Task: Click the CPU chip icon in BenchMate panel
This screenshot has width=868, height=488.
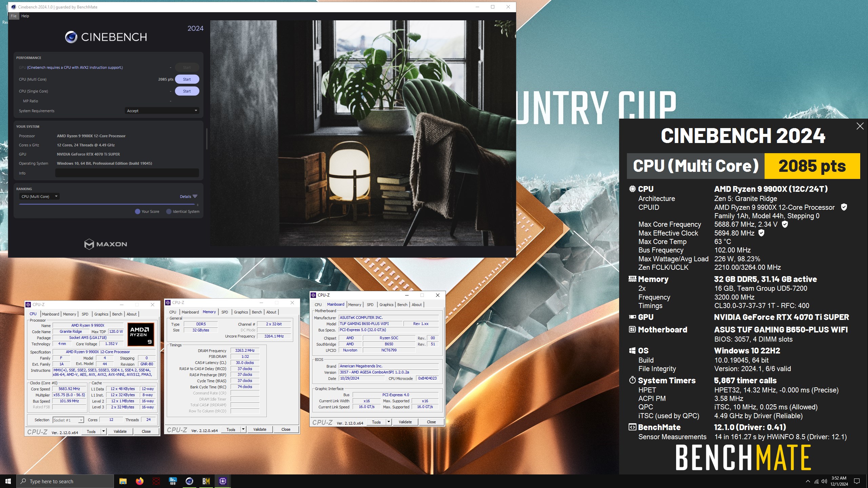Action: coord(632,189)
